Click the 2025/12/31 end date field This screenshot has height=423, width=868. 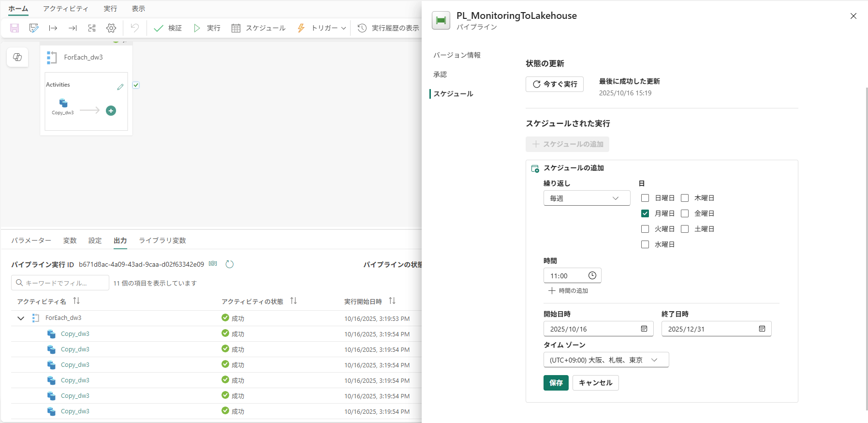click(x=716, y=329)
